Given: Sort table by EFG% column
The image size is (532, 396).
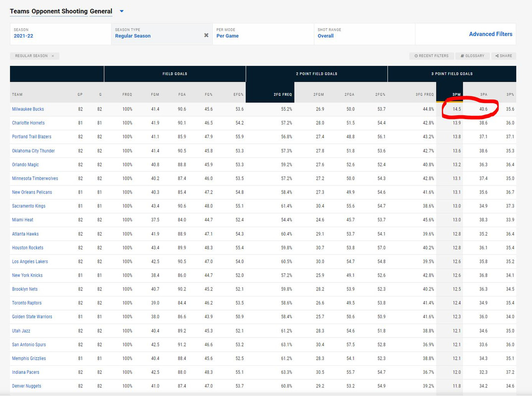Looking at the screenshot, I should point(239,95).
